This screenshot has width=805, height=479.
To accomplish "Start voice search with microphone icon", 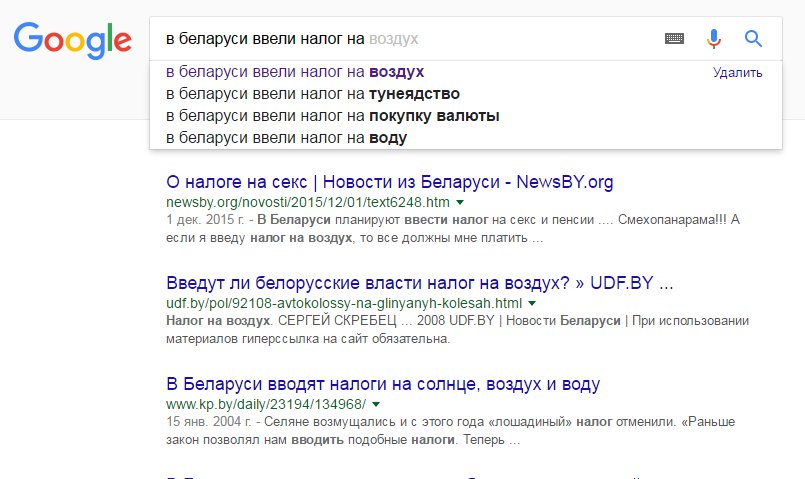I will [x=714, y=39].
